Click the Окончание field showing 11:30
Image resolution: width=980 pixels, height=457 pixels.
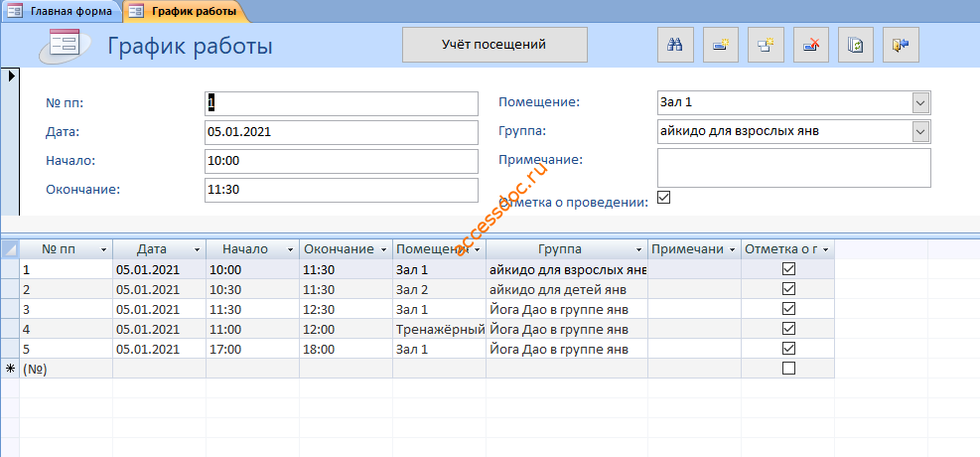342,190
